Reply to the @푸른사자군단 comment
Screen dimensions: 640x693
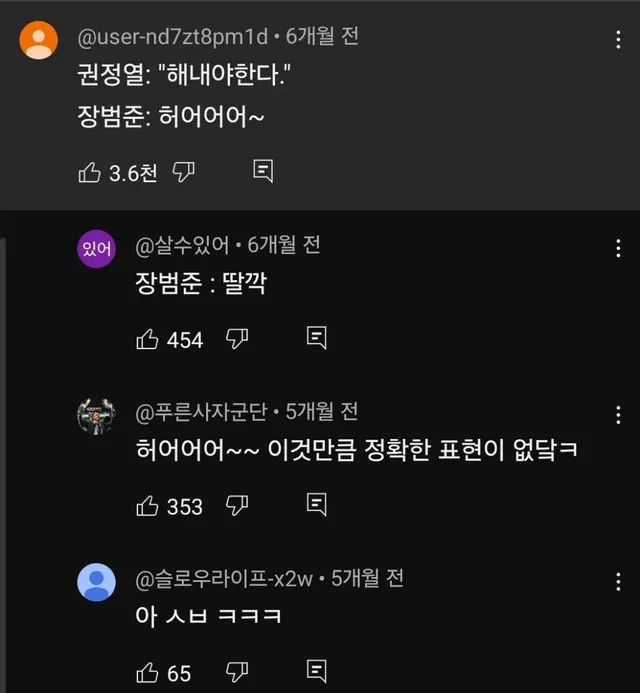[316, 504]
